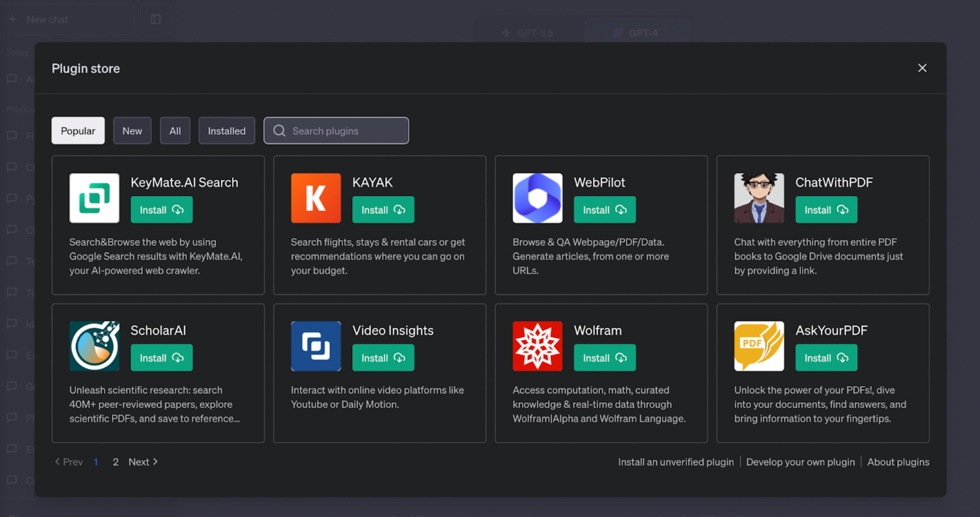Install the KAYAK plugin

(x=383, y=209)
